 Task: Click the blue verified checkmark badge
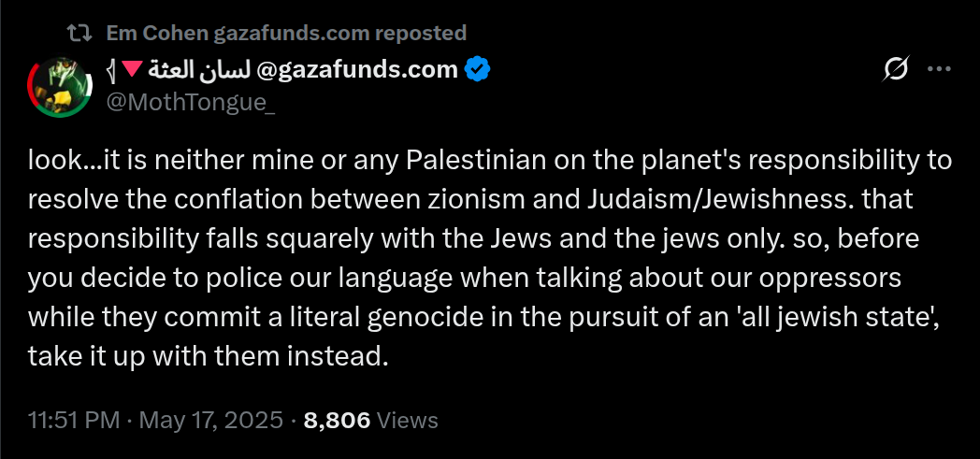click(478, 70)
